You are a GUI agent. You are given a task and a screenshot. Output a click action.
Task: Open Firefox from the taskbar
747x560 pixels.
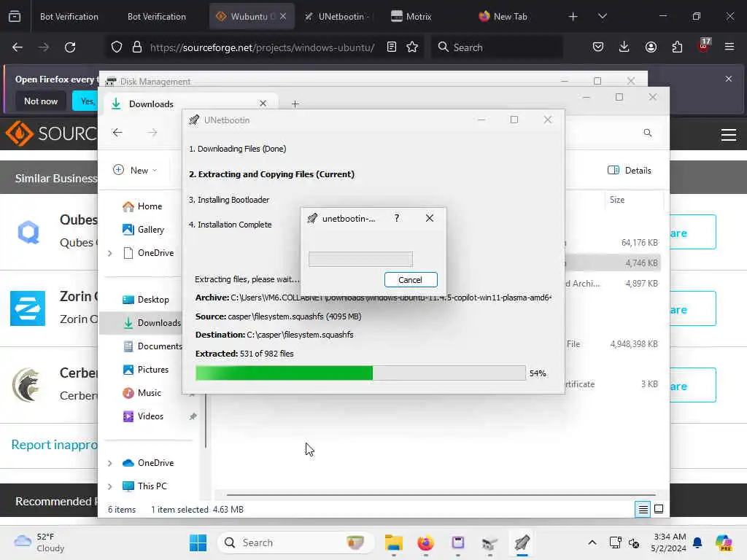coord(425,542)
